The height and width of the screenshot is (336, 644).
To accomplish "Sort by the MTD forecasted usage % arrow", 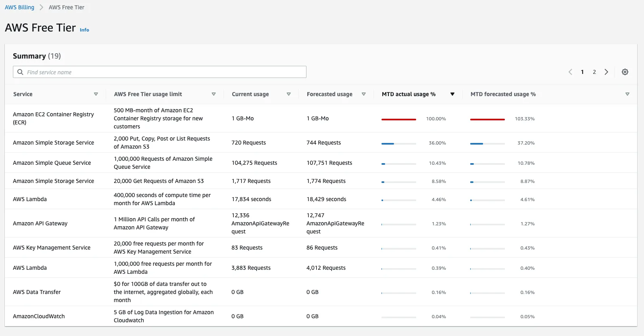I will [627, 94].
